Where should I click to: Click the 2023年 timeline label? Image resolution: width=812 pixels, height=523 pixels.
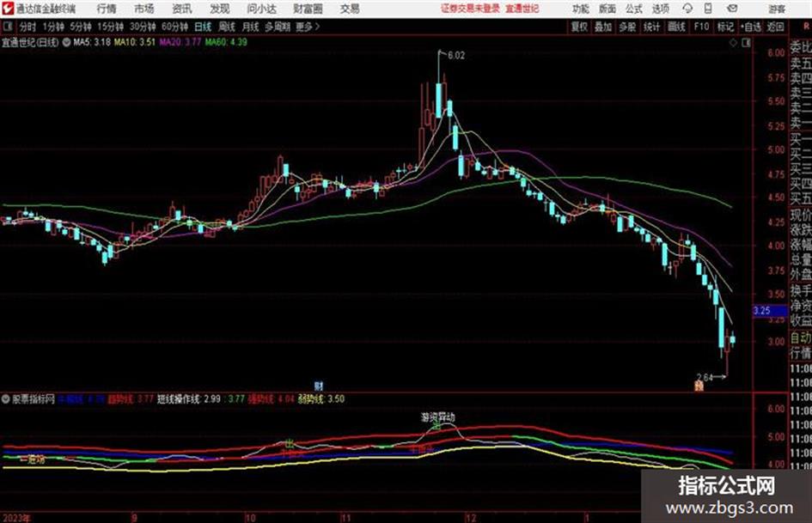click(16, 518)
